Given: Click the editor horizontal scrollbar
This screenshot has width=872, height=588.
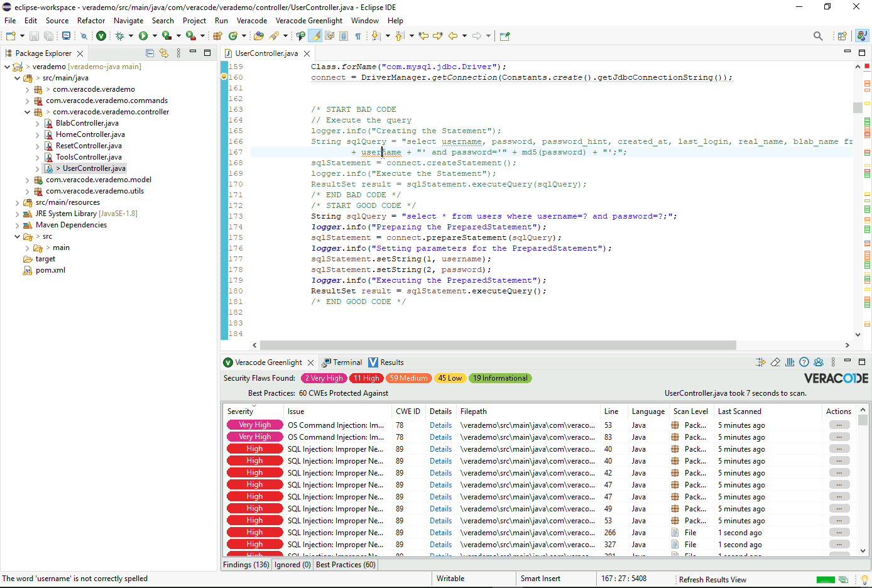Looking at the screenshot, I should (x=498, y=345).
